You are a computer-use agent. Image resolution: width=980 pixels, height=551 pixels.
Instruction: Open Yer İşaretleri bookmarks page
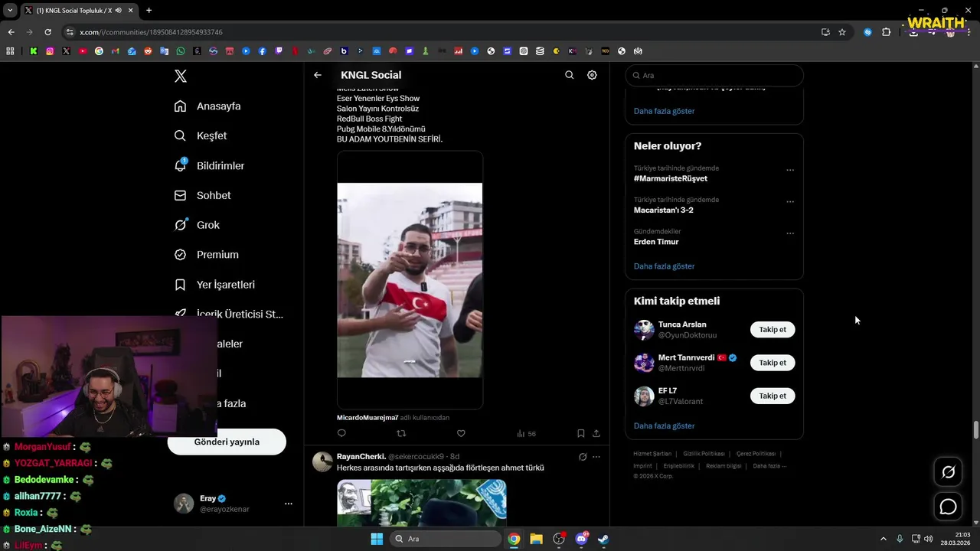pos(214,285)
